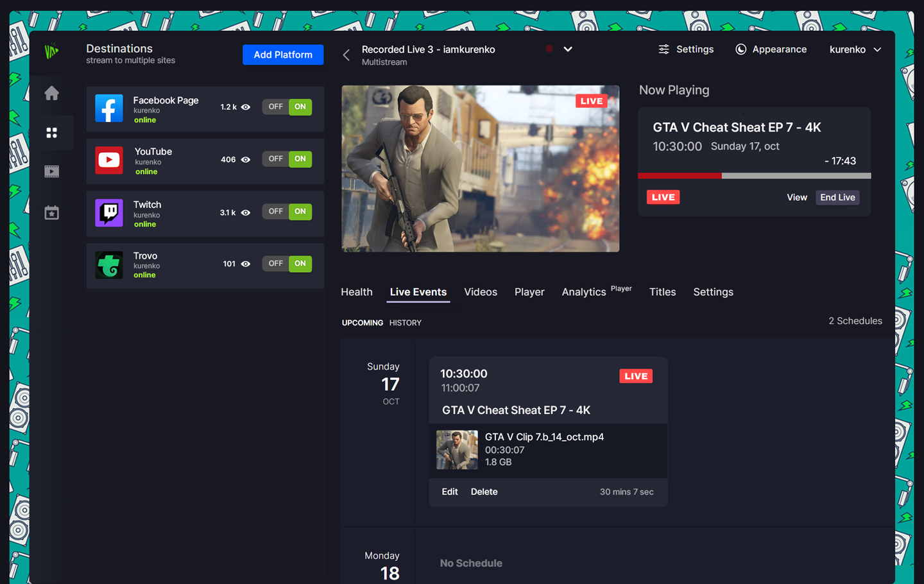The width and height of the screenshot is (924, 584).
Task: Expand the stream title dropdown chevron
Action: 568,49
